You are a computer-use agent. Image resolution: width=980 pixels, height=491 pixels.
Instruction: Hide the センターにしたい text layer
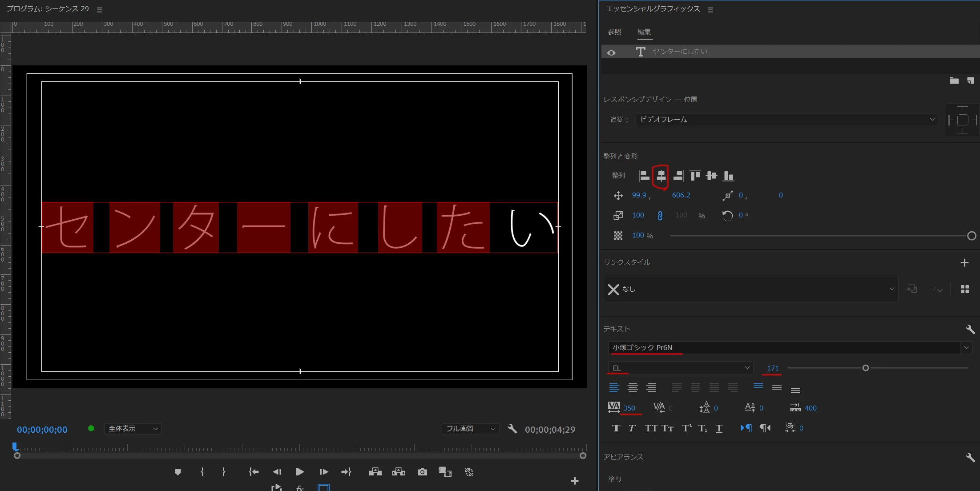[611, 52]
